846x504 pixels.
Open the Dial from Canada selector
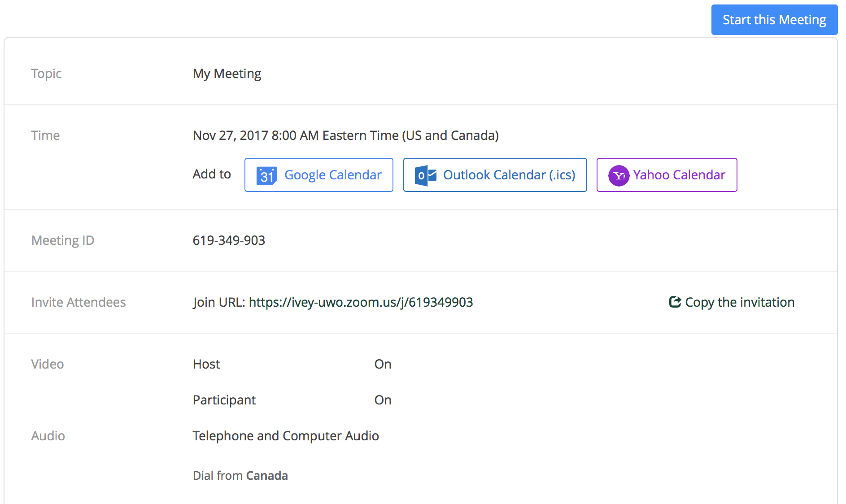click(x=267, y=475)
